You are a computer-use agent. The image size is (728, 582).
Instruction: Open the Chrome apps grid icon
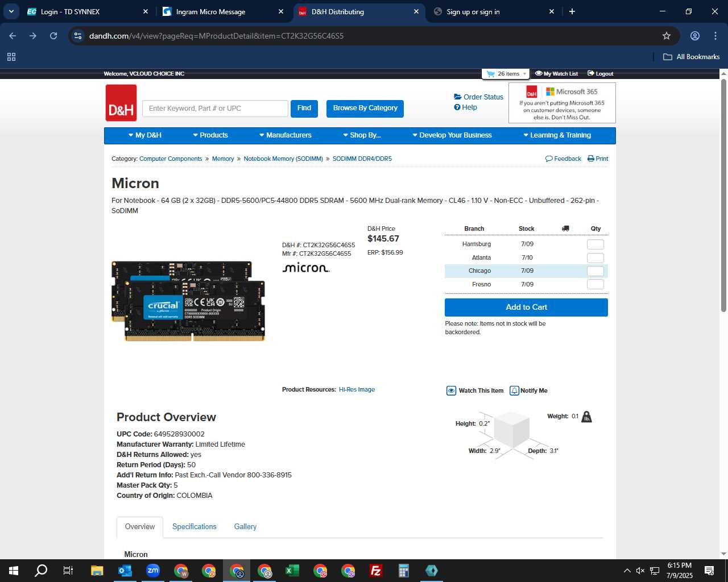click(x=11, y=57)
